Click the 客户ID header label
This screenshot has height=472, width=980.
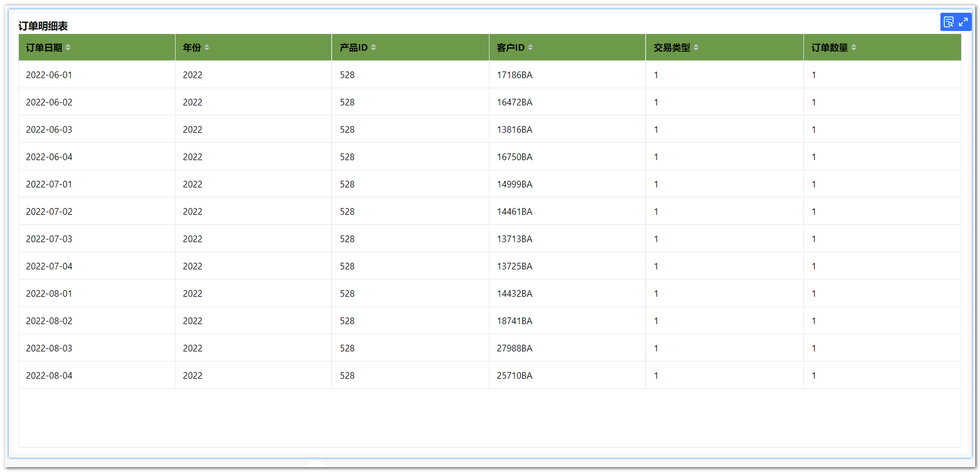pos(510,48)
